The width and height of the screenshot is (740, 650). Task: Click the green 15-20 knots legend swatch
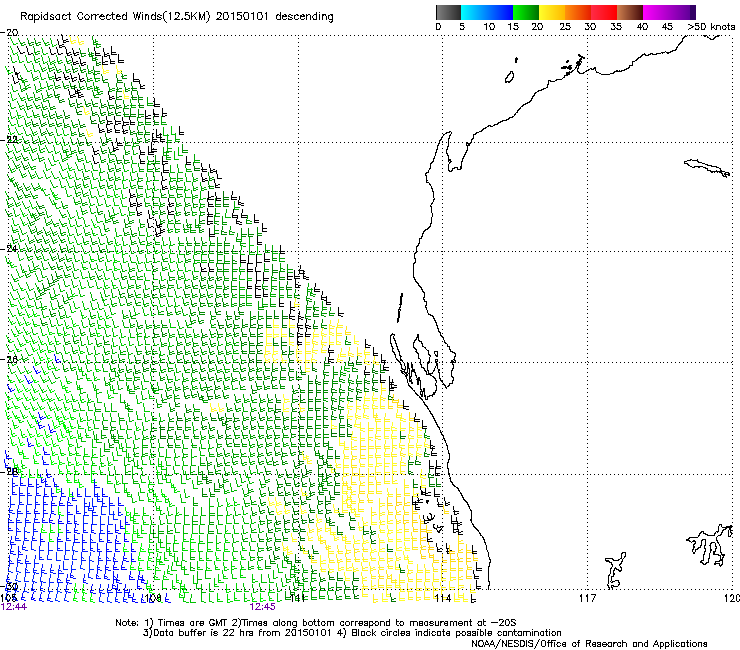click(526, 12)
